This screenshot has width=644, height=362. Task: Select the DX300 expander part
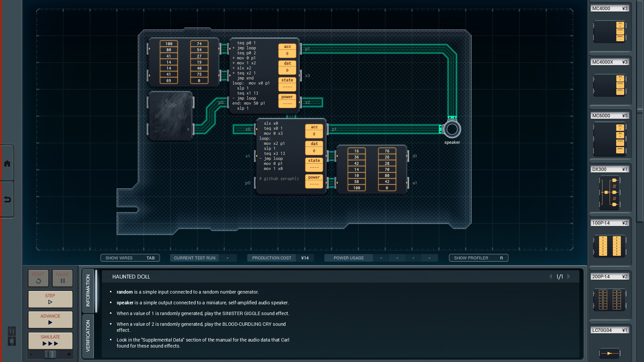[609, 193]
